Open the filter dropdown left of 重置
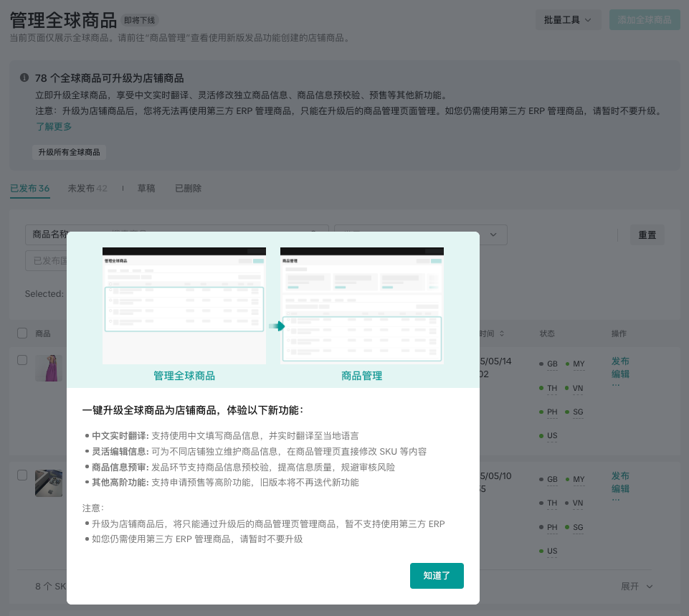 493,234
